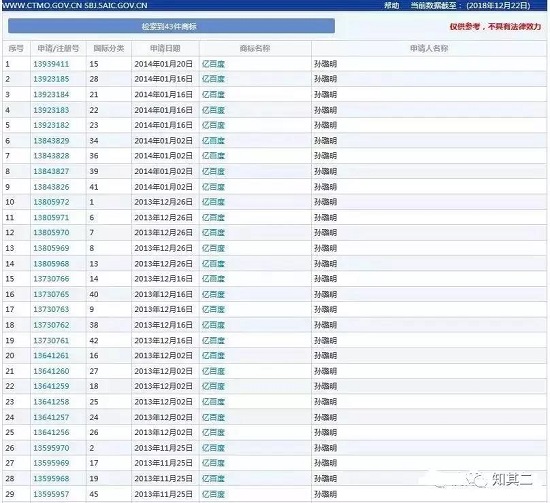Click trademark name 亿百度 in row 3
Image resolution: width=550 pixels, height=503 pixels.
pyautogui.click(x=213, y=95)
